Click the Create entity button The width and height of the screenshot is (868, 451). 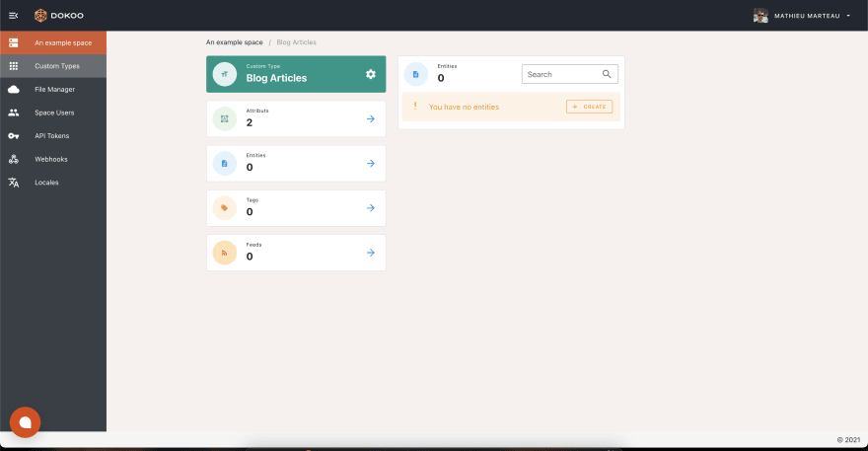coord(589,107)
